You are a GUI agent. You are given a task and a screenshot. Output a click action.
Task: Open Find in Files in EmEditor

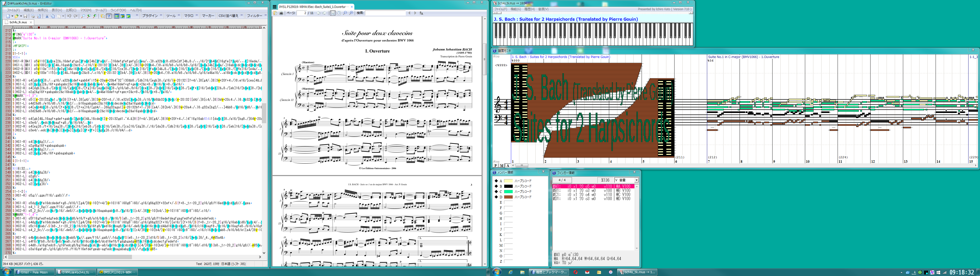pos(103,16)
